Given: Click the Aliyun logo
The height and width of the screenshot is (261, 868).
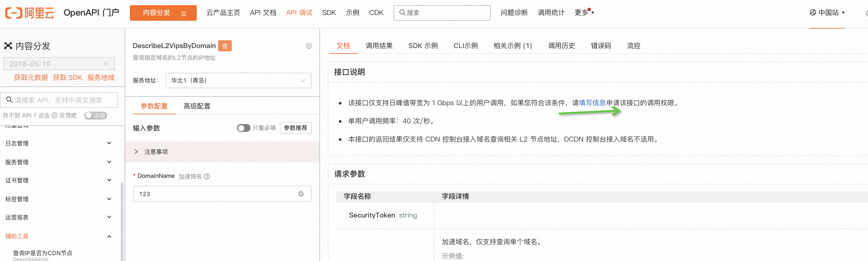Looking at the screenshot, I should [29, 13].
